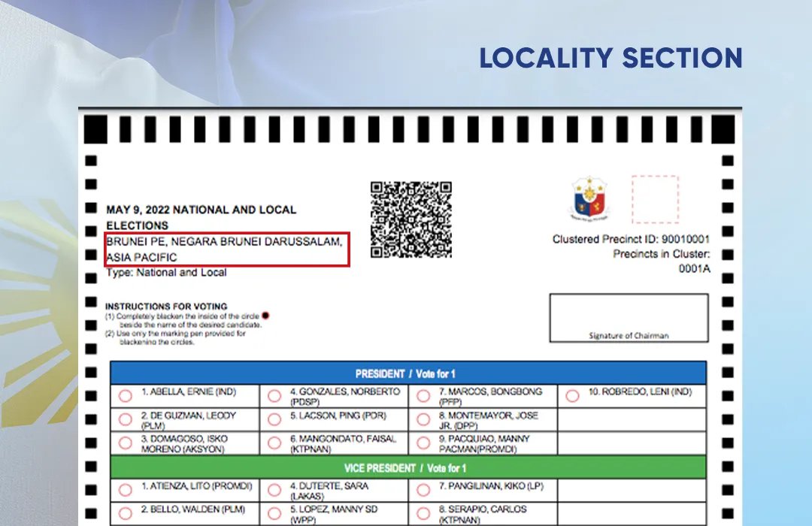Viewport: 812px width, 526px height.
Task: Select the oval for 7. PANGILINAN, KIKO
Action: [x=423, y=490]
